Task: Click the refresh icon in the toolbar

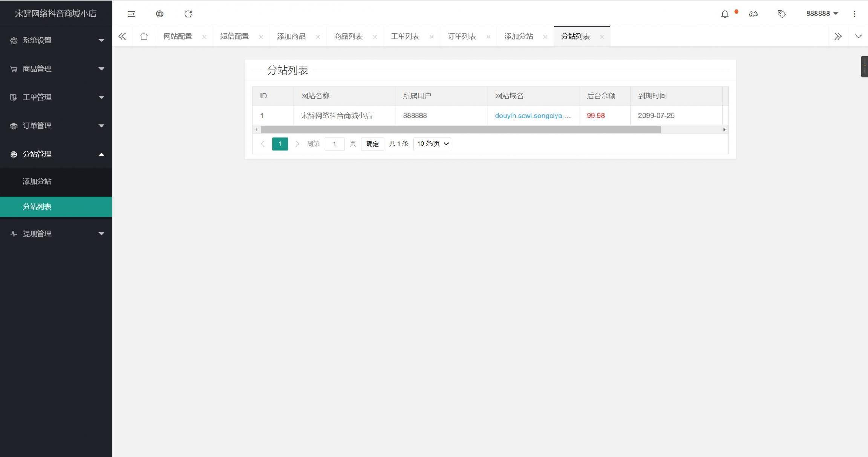Action: (188, 14)
